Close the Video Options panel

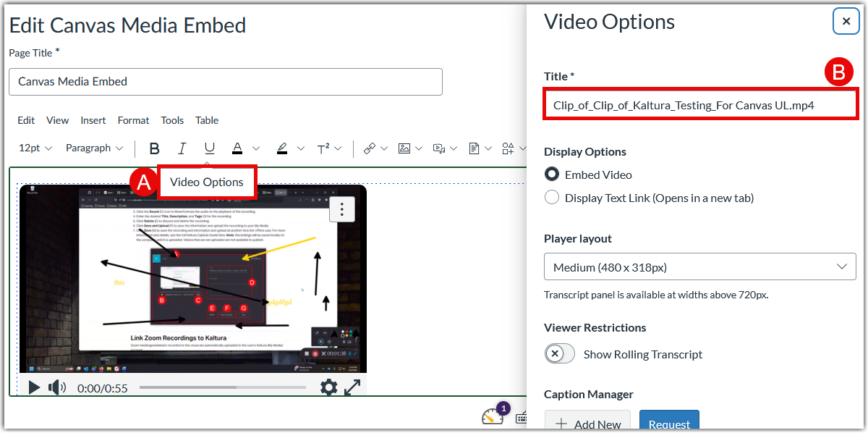[846, 21]
